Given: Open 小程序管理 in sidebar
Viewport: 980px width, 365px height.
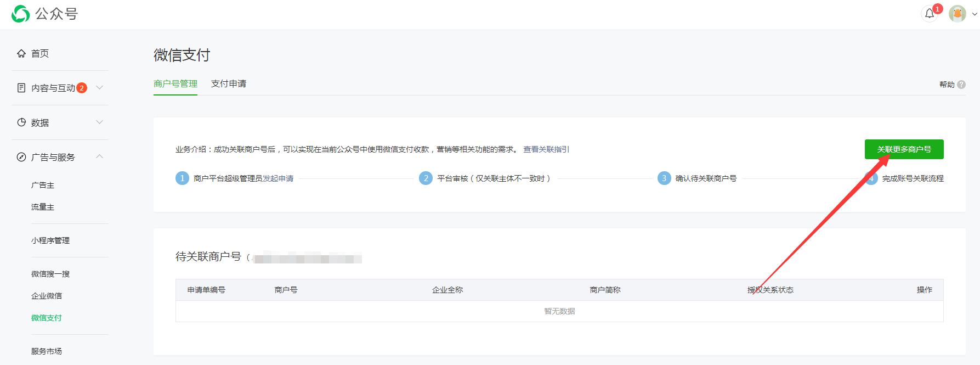Looking at the screenshot, I should (50, 240).
